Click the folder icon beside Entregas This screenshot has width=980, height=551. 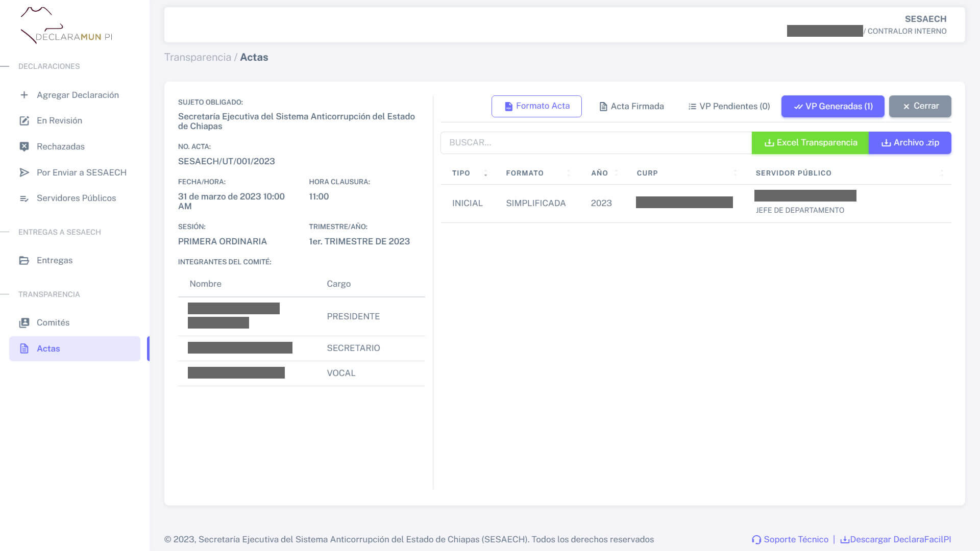coord(24,261)
